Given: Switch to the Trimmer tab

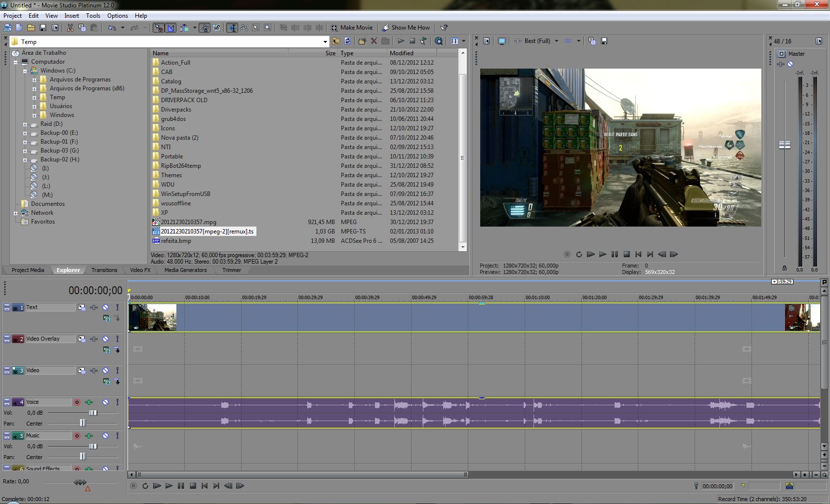Looking at the screenshot, I should [232, 270].
